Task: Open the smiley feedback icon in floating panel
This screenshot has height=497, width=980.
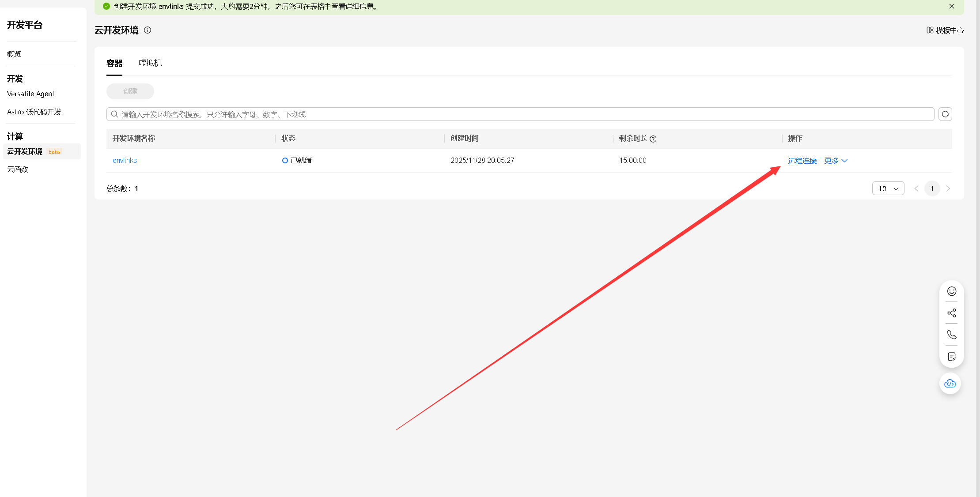Action: [x=952, y=291]
